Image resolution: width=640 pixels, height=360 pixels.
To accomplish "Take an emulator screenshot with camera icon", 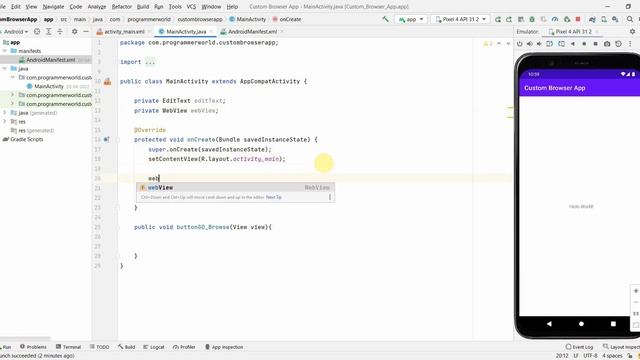I will pyautogui.click(x=607, y=44).
